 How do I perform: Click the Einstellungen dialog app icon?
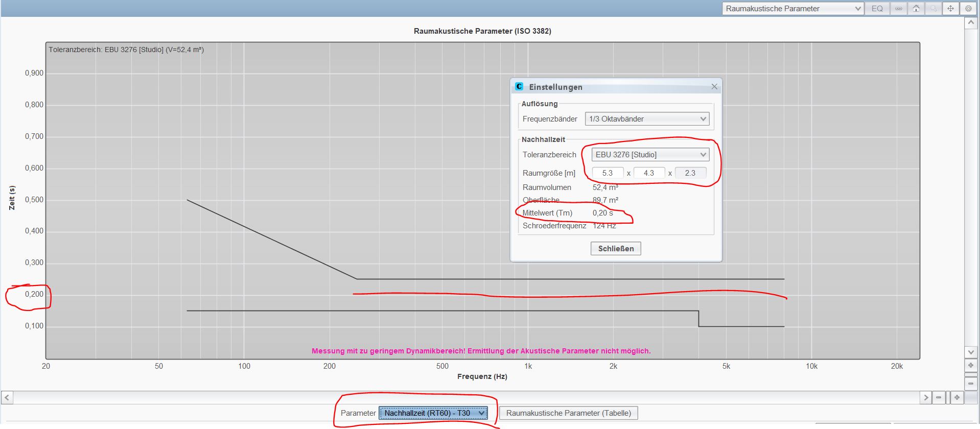[519, 87]
